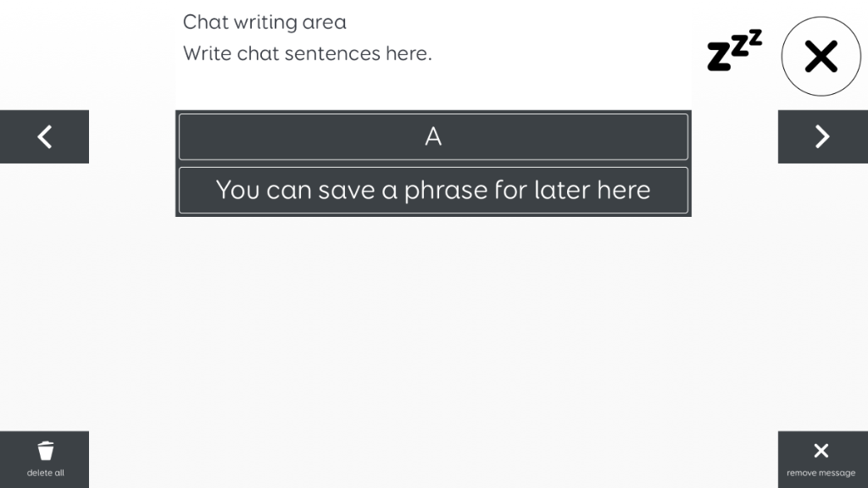Click the trash can icon
Viewport: 868px width, 488px height.
click(x=46, y=451)
